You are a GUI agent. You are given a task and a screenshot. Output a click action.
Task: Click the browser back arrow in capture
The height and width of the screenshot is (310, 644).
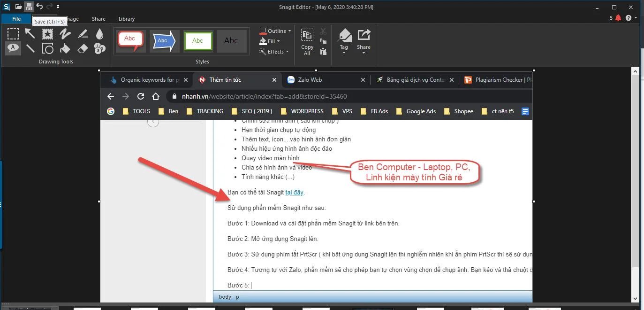click(x=111, y=96)
